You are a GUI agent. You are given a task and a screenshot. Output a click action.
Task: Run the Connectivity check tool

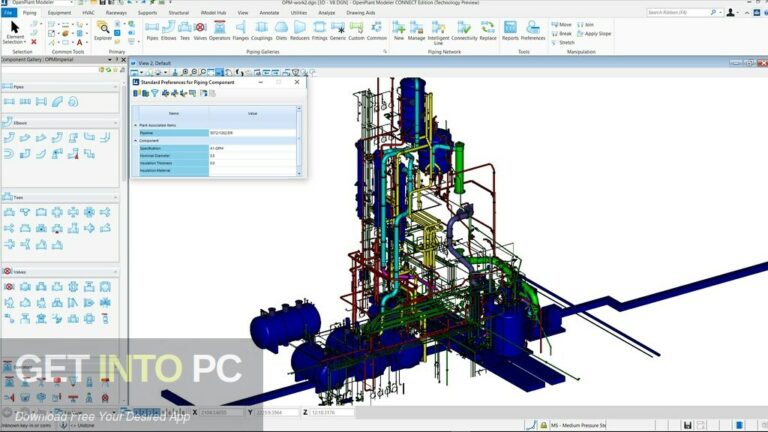464,30
